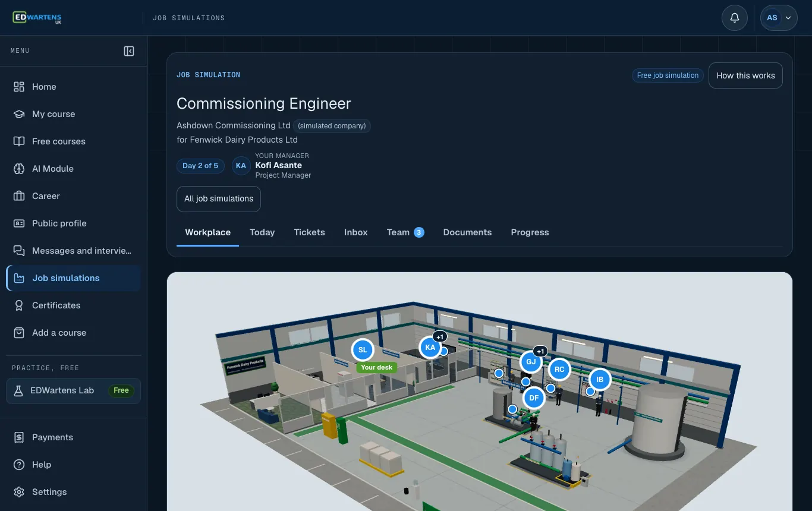Click the Settings gear icon

[x=19, y=492]
